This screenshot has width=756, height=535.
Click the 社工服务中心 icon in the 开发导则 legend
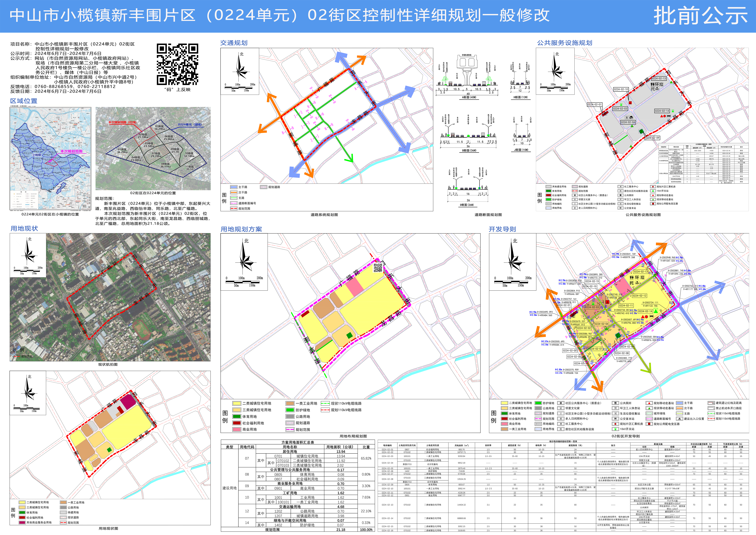pyautogui.click(x=561, y=424)
